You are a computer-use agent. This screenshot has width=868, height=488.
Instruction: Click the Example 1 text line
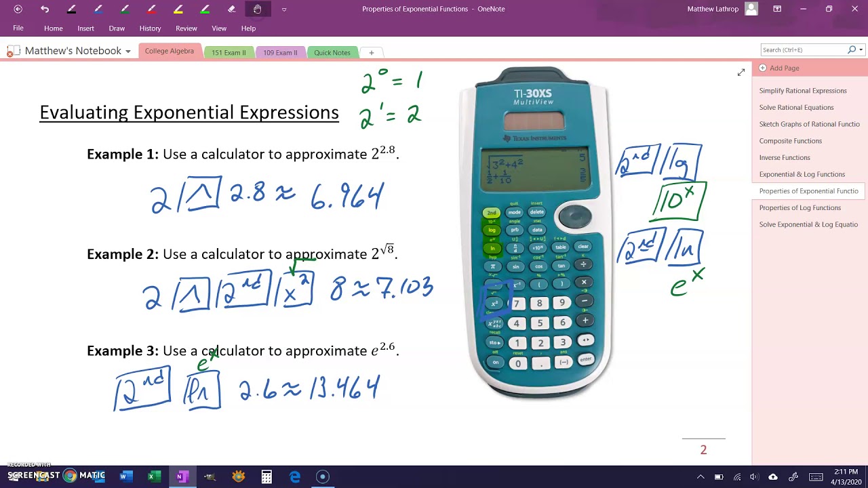coord(243,153)
